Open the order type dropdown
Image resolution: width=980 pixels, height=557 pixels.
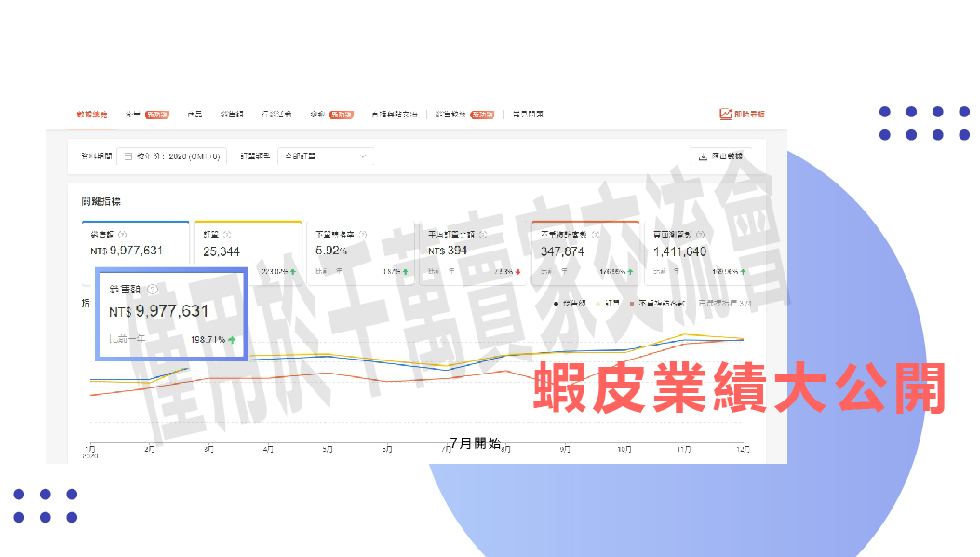click(326, 156)
